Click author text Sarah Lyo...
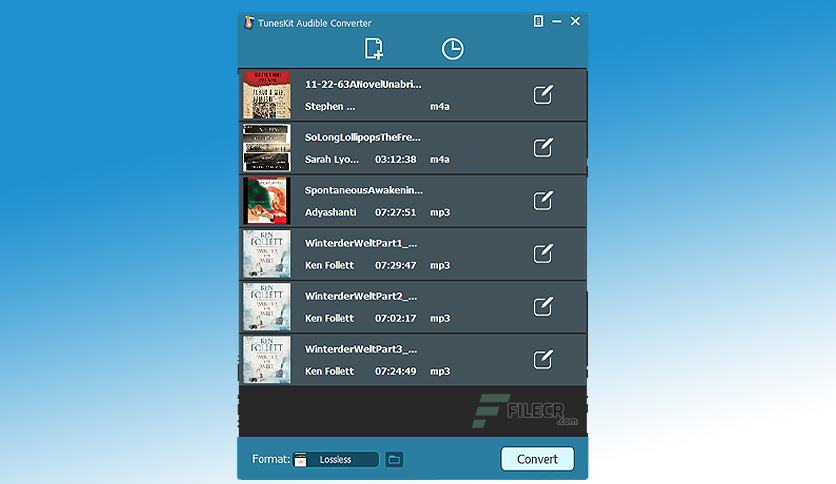 tap(332, 159)
